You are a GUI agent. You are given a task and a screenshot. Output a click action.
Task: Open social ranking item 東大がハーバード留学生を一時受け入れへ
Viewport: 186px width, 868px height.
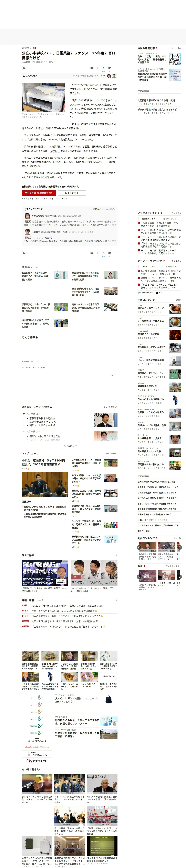[161, 279]
